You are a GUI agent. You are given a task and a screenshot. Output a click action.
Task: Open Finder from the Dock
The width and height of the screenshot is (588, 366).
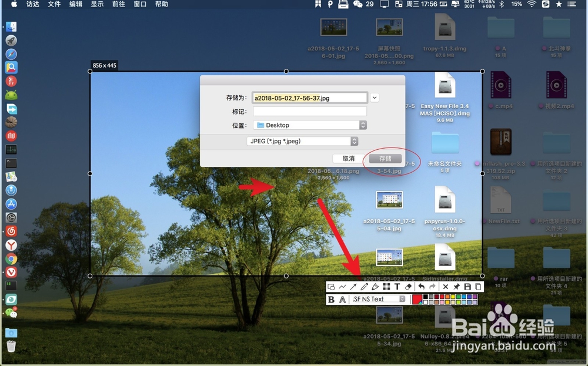tap(11, 27)
